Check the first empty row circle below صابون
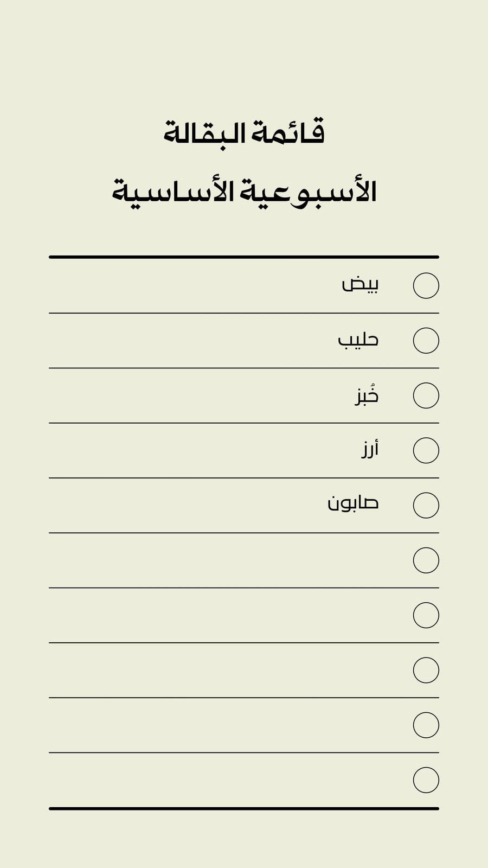Screen dimensions: 488x868 (426, 560)
